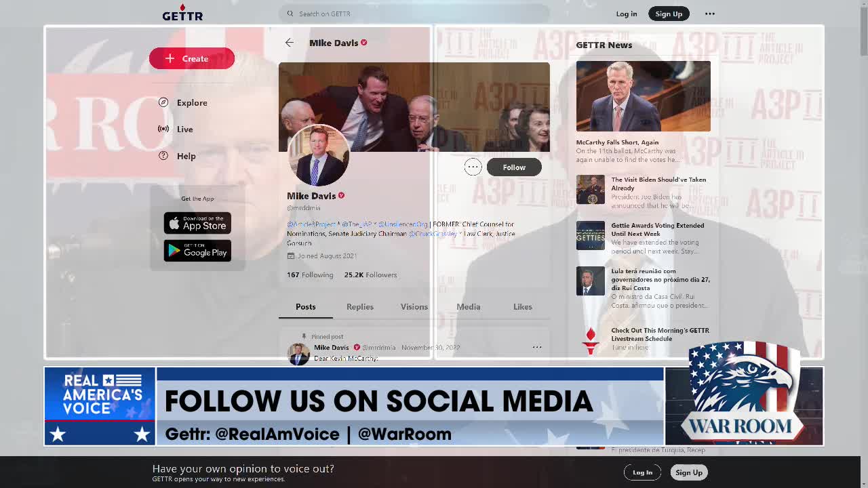The image size is (868, 488).
Task: Open the @ChuckGrassley mention link
Action: click(433, 233)
